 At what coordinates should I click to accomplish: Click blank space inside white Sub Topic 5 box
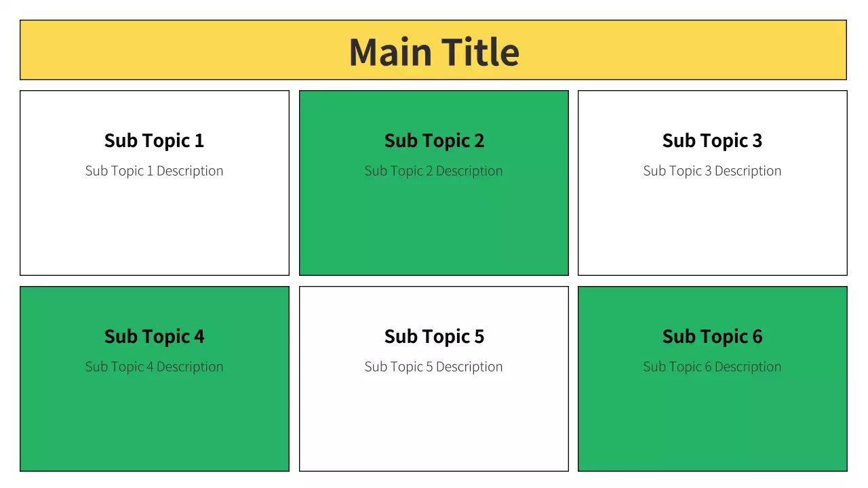coord(434,427)
